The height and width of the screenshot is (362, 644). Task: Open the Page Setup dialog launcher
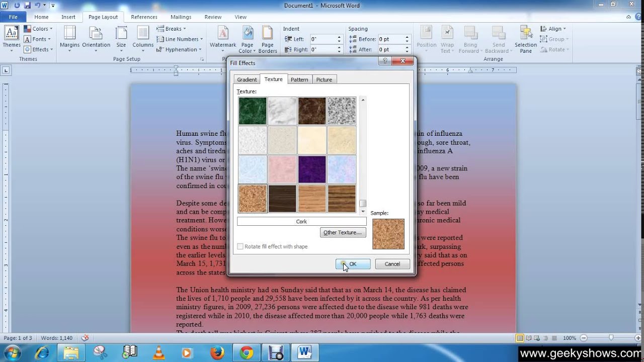(202, 59)
